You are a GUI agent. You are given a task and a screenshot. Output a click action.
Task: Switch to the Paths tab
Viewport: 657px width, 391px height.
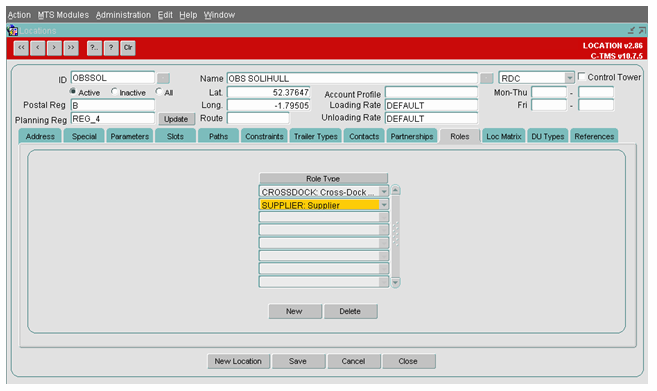click(218, 136)
